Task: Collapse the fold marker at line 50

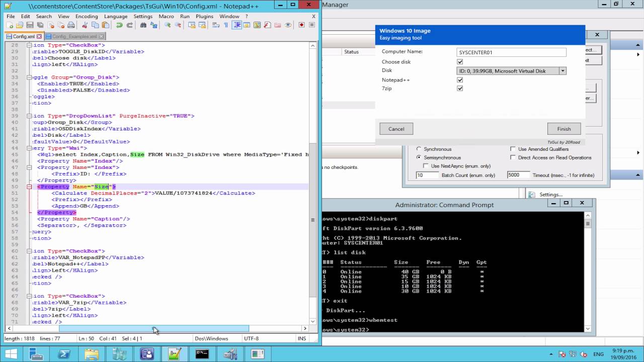Action: pyautogui.click(x=29, y=187)
